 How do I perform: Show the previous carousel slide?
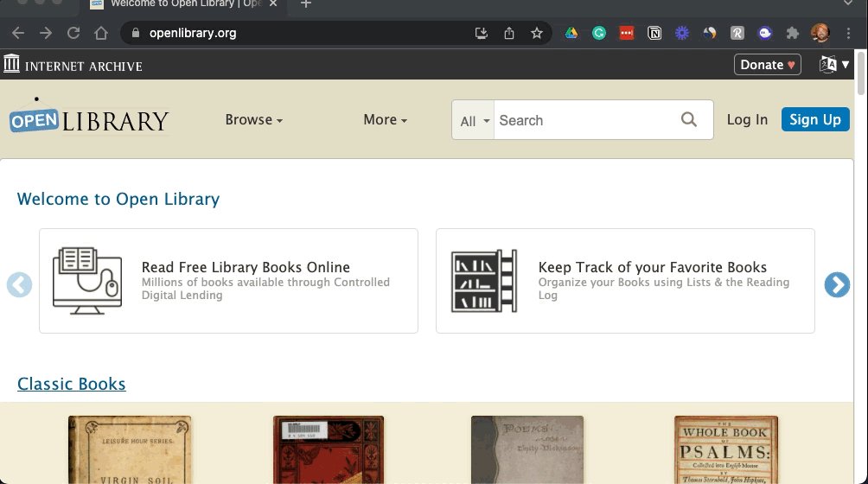[19, 285]
